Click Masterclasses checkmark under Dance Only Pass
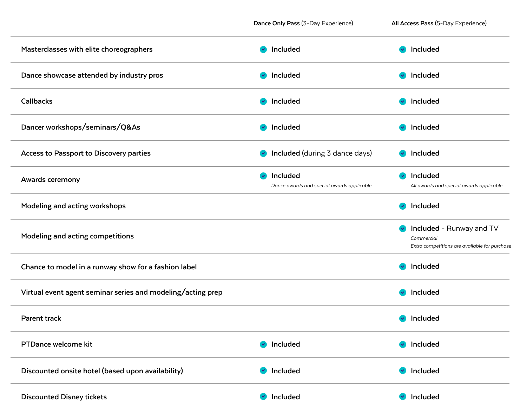The height and width of the screenshot is (420, 520). click(x=263, y=50)
